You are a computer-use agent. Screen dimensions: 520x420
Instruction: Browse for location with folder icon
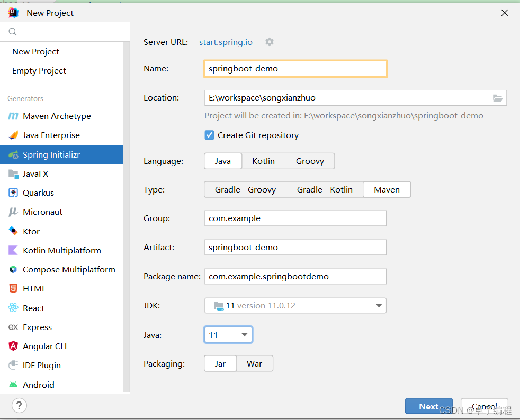[497, 98]
